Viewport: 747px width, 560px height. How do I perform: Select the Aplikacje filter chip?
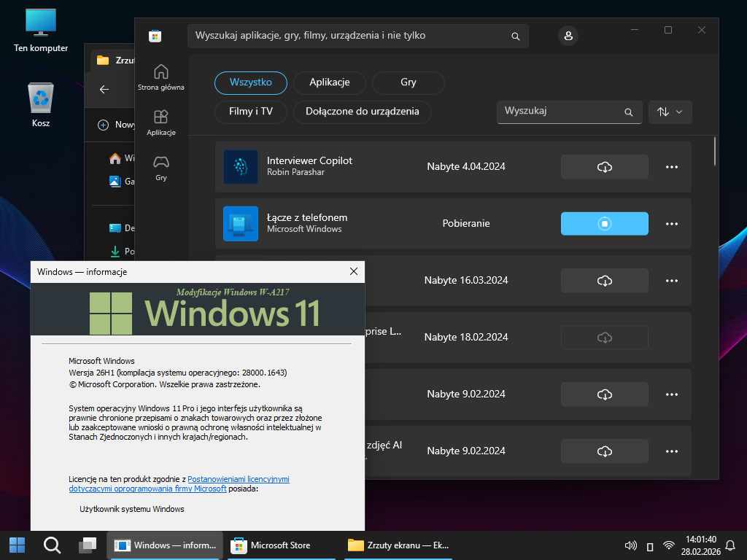(x=330, y=82)
